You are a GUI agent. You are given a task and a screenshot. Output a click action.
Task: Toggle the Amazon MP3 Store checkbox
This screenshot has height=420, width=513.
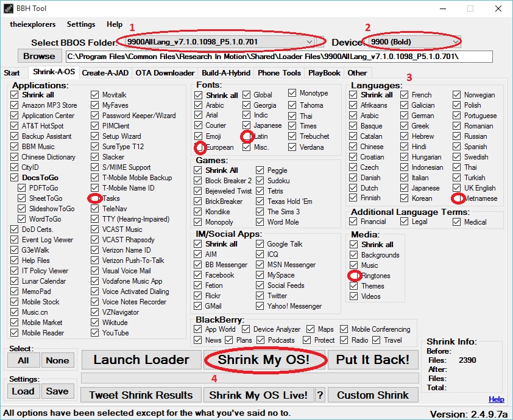pyautogui.click(x=15, y=105)
